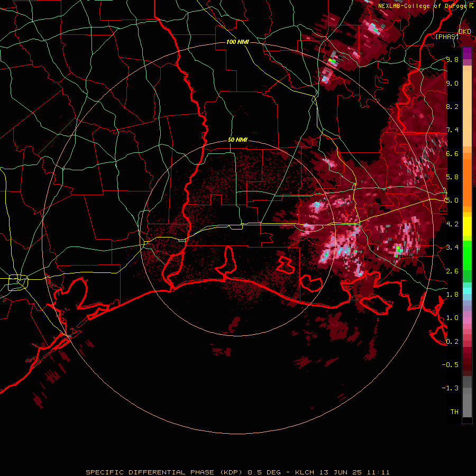This screenshot has width=476, height=476.
Task: Click the "3.4" color scale value
Action: click(x=452, y=248)
